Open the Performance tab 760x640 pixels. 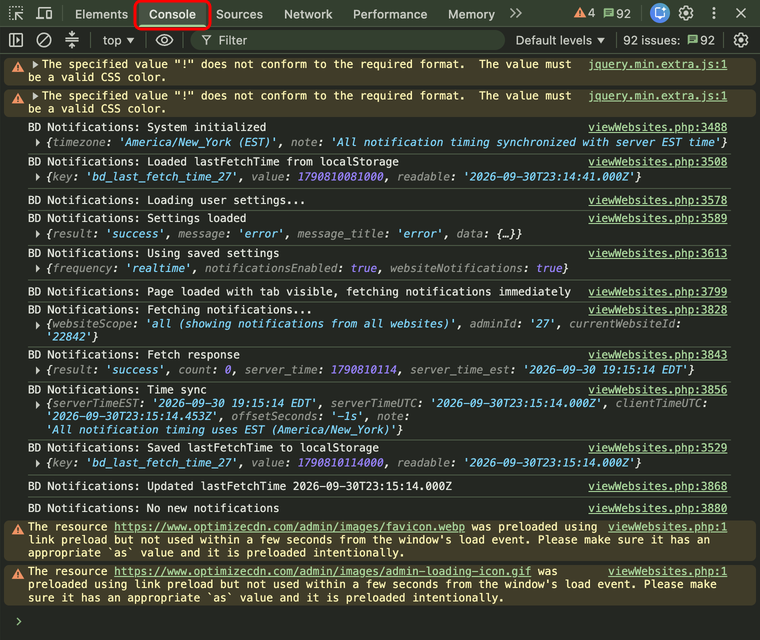coord(390,15)
